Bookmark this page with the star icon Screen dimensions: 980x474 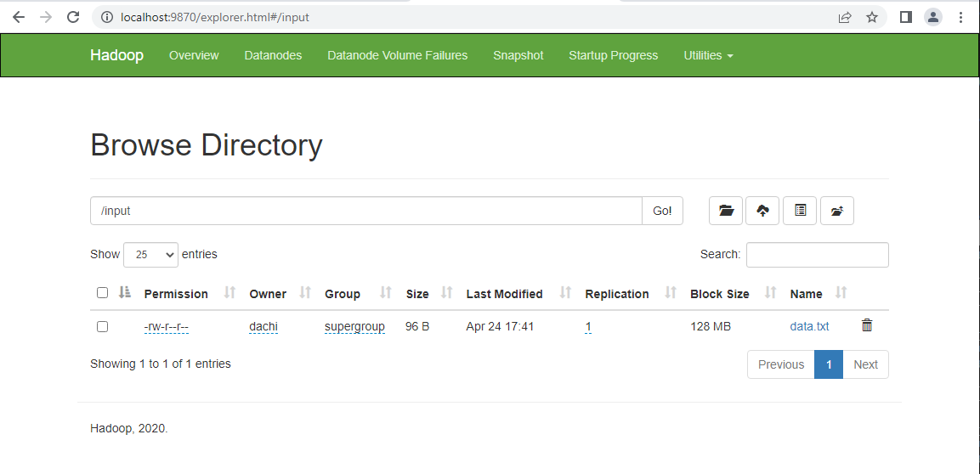(872, 17)
